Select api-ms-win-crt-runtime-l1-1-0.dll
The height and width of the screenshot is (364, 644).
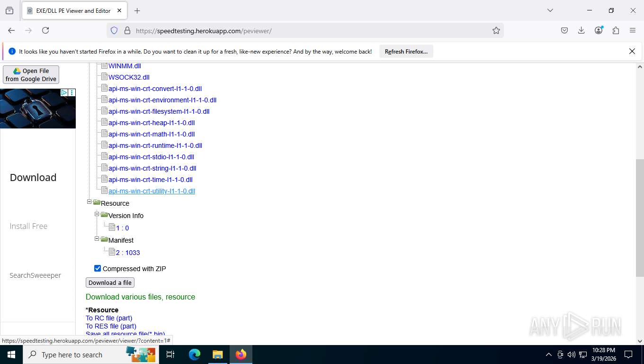tap(155, 146)
